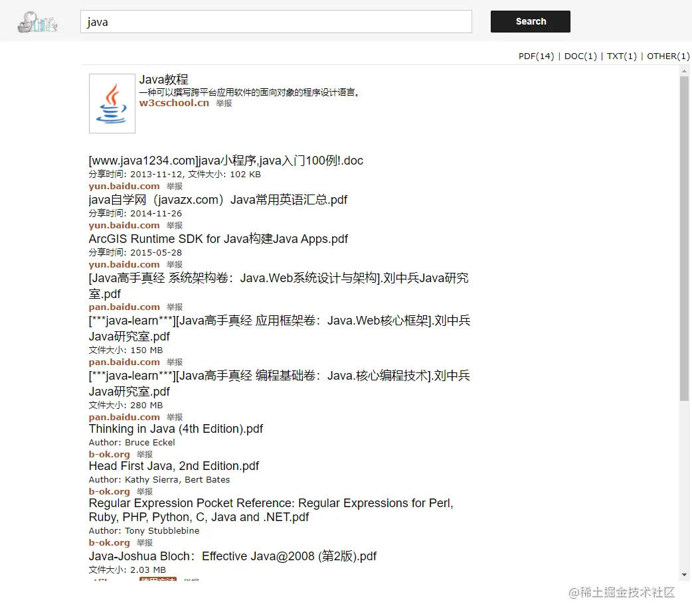Click b-ok.org under Thinking in Java
Viewport: 692px width, 616px height.
[109, 455]
